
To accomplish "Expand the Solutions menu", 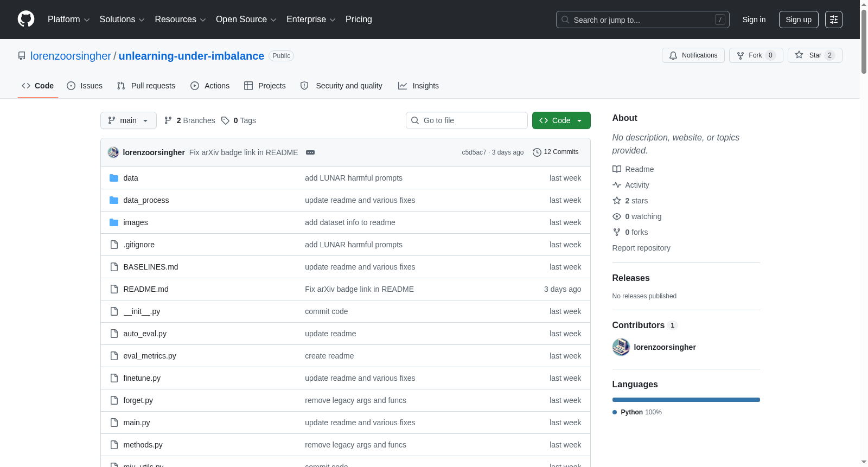I will [122, 20].
